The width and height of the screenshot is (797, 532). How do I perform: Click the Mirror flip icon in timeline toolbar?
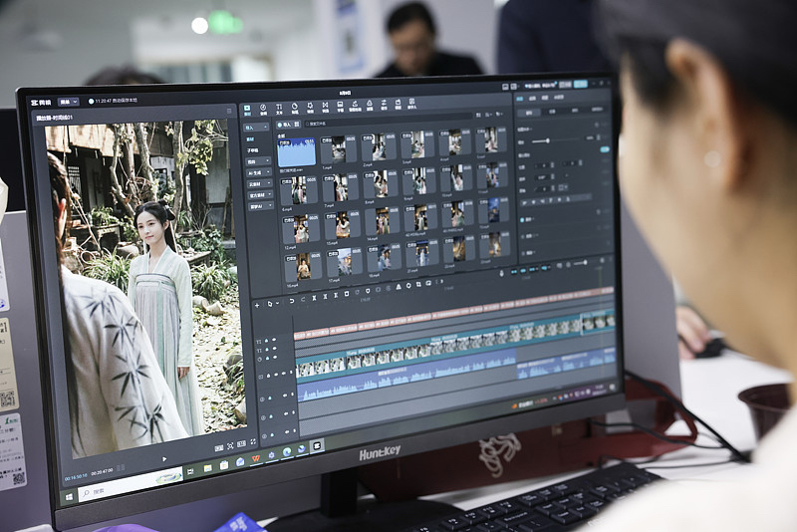tap(398, 288)
